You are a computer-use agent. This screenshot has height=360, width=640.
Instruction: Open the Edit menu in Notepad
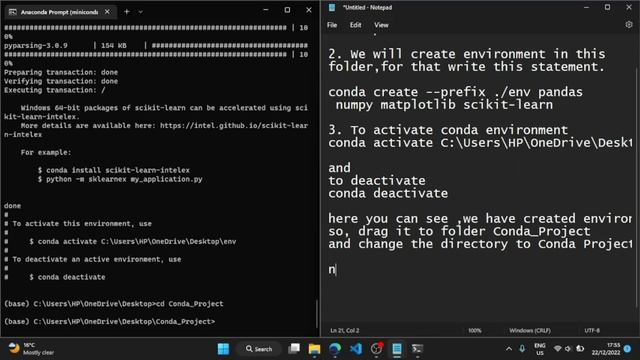[x=355, y=25]
